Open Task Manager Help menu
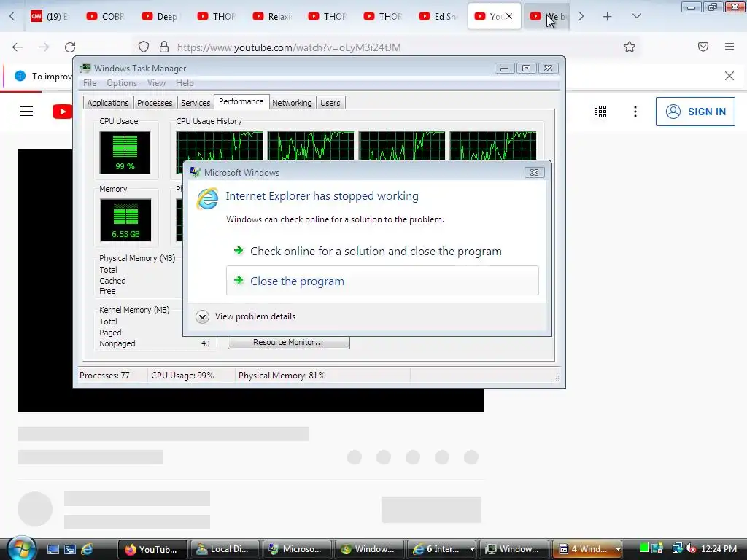Image resolution: width=747 pixels, height=560 pixels. [x=185, y=83]
